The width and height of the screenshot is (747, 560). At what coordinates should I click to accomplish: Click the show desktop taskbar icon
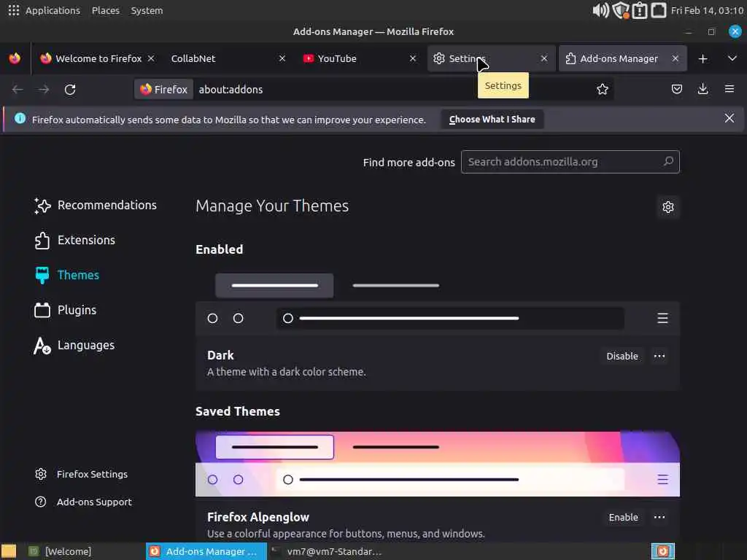point(9,551)
